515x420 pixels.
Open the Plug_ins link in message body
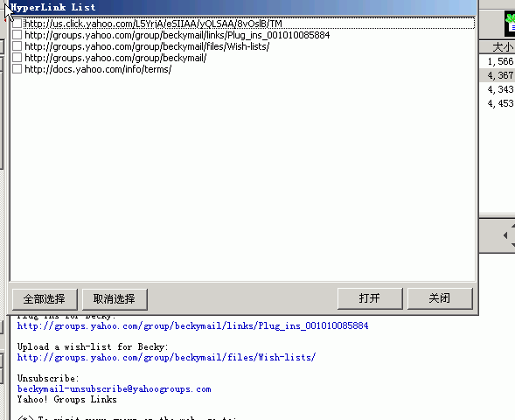coord(192,325)
